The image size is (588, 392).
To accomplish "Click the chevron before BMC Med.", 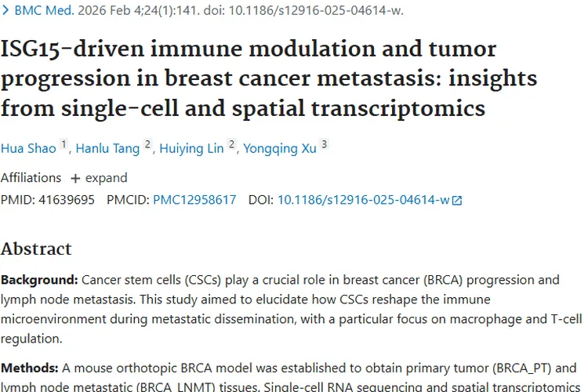I will [x=7, y=12].
